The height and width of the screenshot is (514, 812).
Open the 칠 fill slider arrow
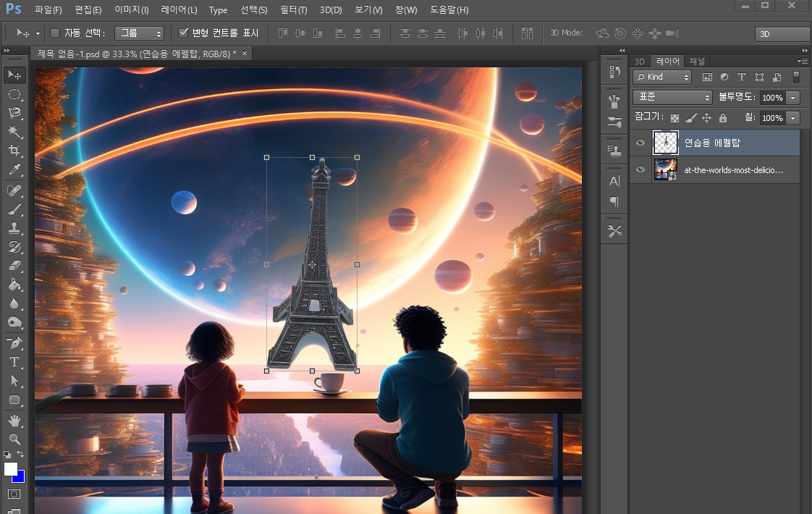click(x=793, y=118)
